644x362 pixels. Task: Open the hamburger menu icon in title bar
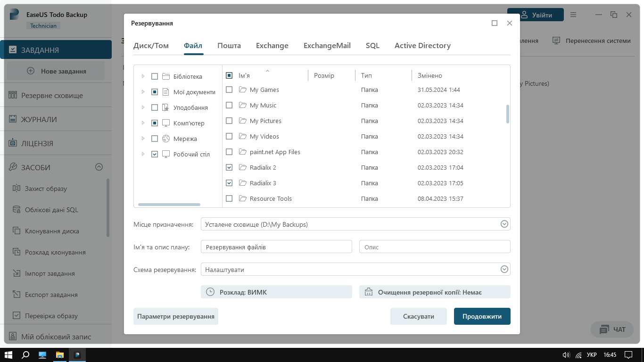[x=573, y=15]
